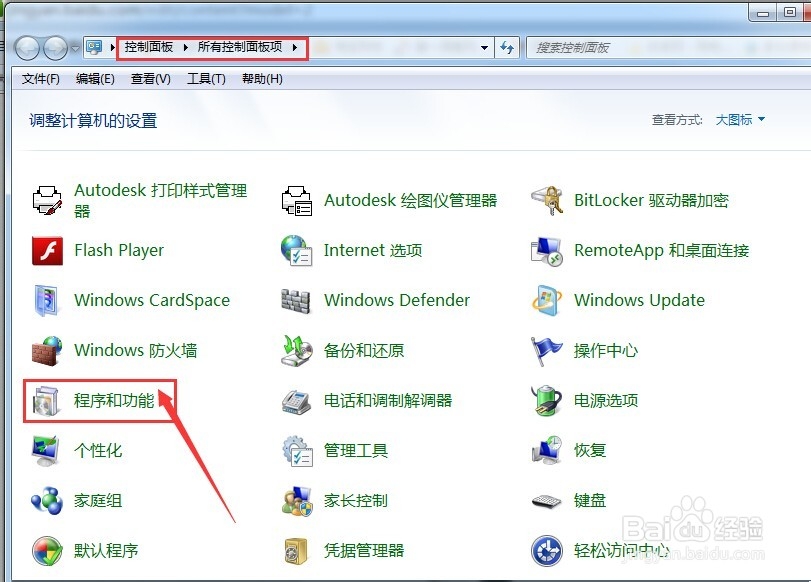Open BitLocker 驱动器加密 key icon
Screen dimensions: 811x582
[547, 200]
